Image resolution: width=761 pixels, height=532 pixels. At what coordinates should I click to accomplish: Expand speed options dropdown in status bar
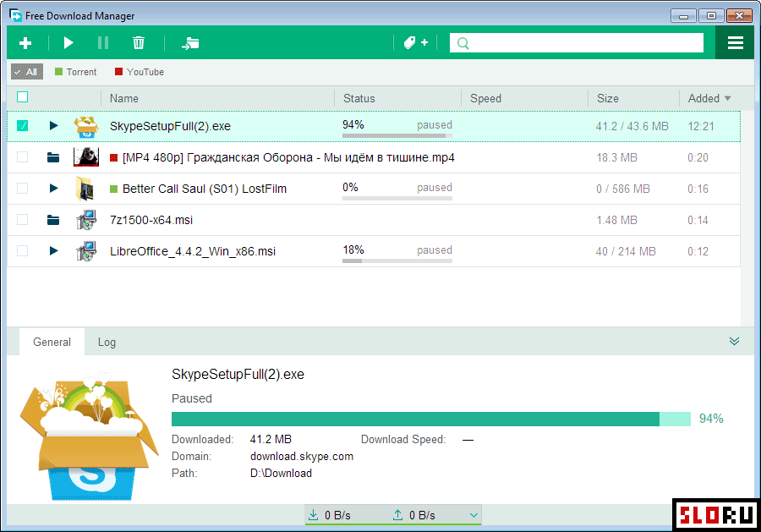click(x=474, y=515)
